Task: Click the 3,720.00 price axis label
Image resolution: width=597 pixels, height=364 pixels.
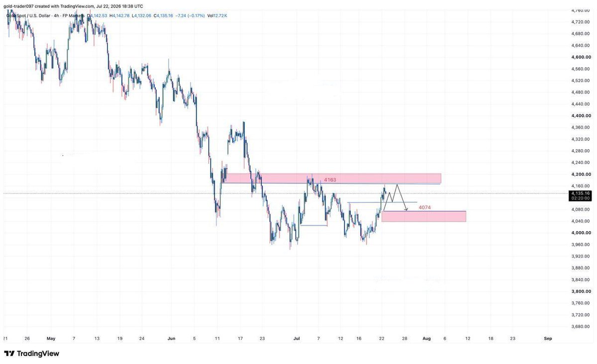Action: pyautogui.click(x=581, y=315)
